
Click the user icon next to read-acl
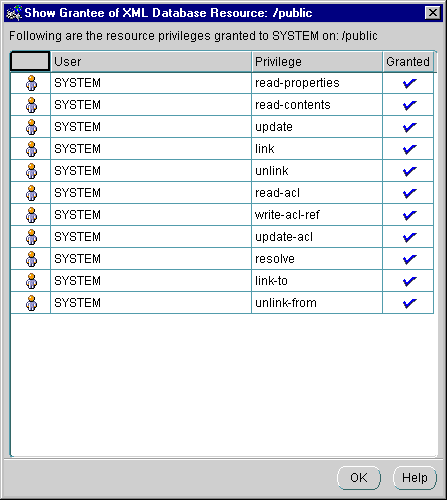point(31,193)
